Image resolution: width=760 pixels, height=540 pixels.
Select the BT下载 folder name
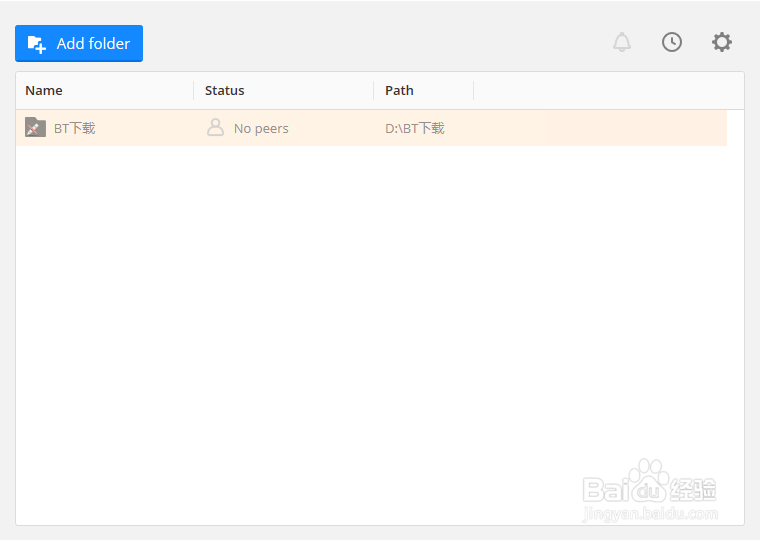coord(75,128)
